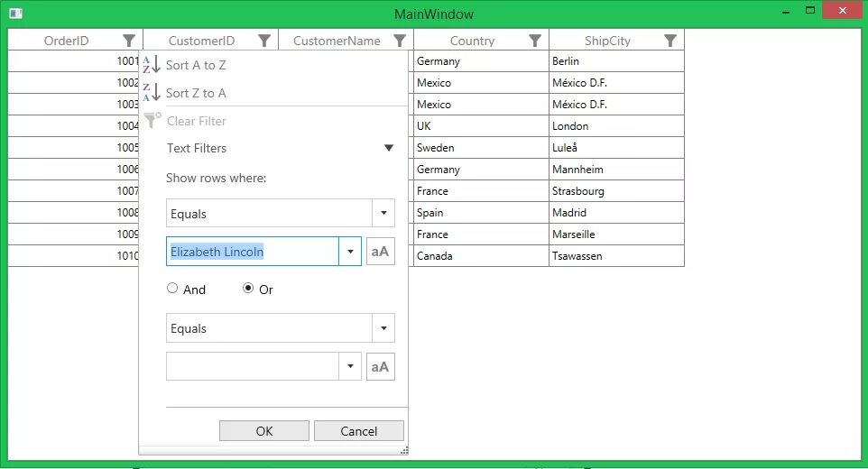
Task: Click the ShipCity column header
Action: click(x=607, y=41)
